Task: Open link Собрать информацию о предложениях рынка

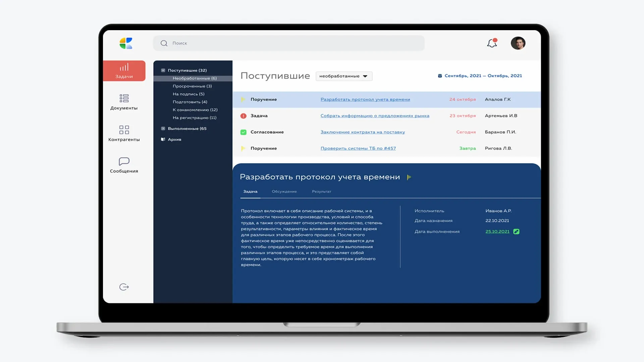Action: click(x=375, y=116)
